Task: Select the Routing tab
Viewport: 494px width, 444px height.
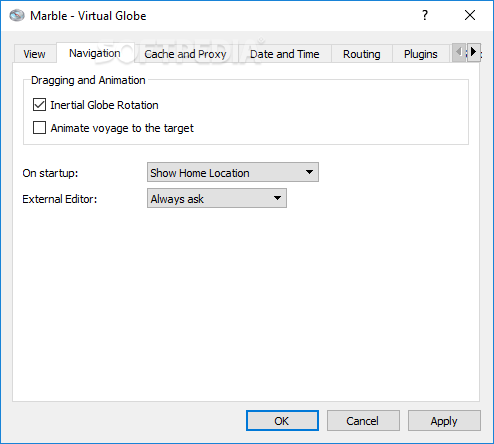Action: tap(362, 54)
